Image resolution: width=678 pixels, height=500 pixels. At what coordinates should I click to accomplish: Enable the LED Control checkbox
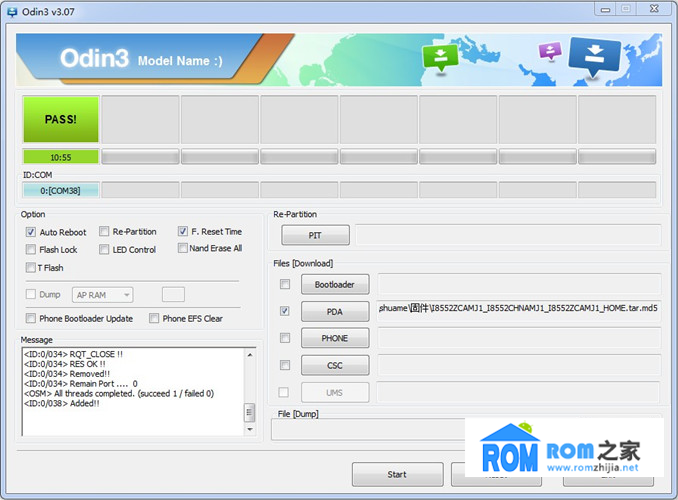click(104, 250)
